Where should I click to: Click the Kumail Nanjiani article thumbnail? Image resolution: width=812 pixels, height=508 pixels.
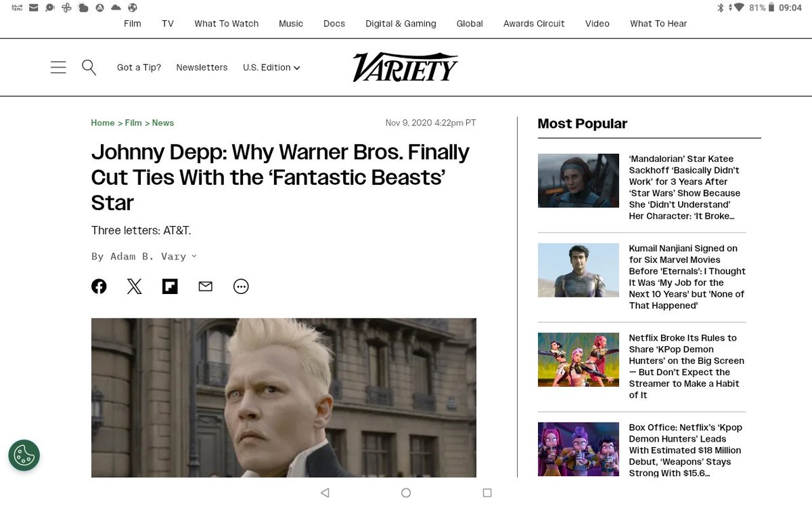click(579, 270)
